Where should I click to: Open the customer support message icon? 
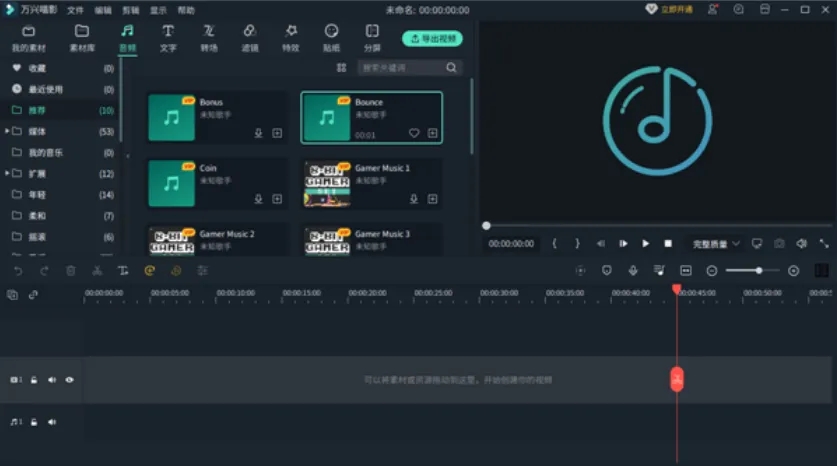click(739, 10)
